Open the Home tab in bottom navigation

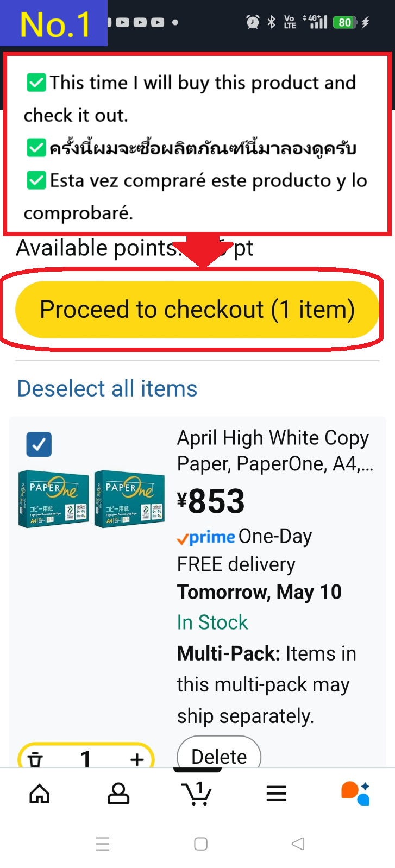coord(39,794)
